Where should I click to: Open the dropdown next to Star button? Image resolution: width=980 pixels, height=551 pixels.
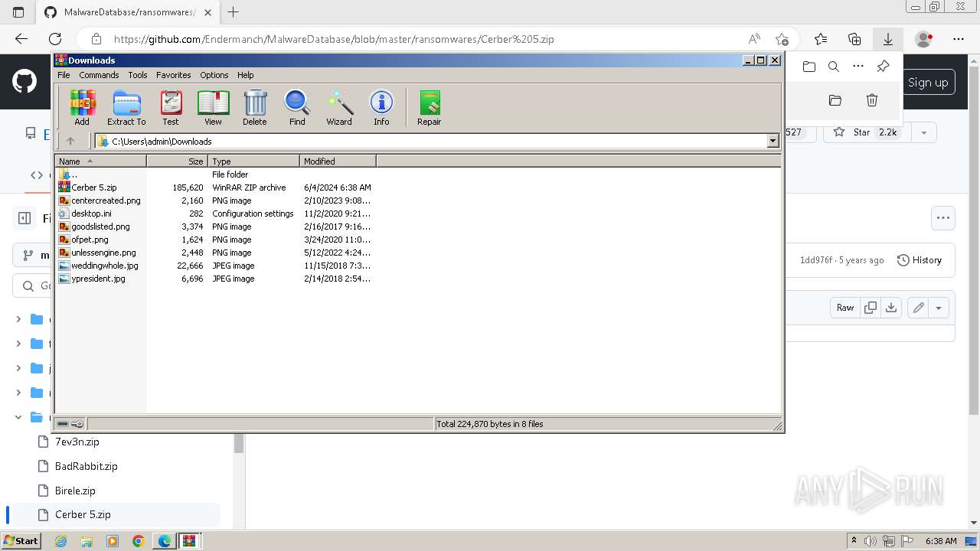click(924, 132)
